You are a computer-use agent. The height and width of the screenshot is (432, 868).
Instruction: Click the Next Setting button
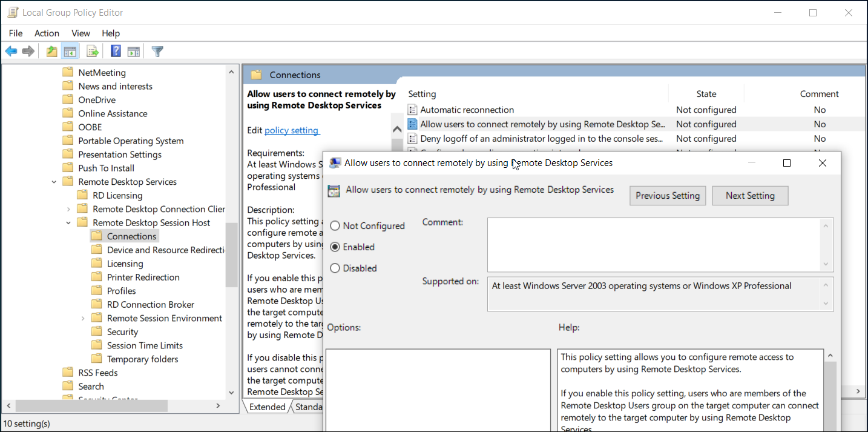coord(750,196)
